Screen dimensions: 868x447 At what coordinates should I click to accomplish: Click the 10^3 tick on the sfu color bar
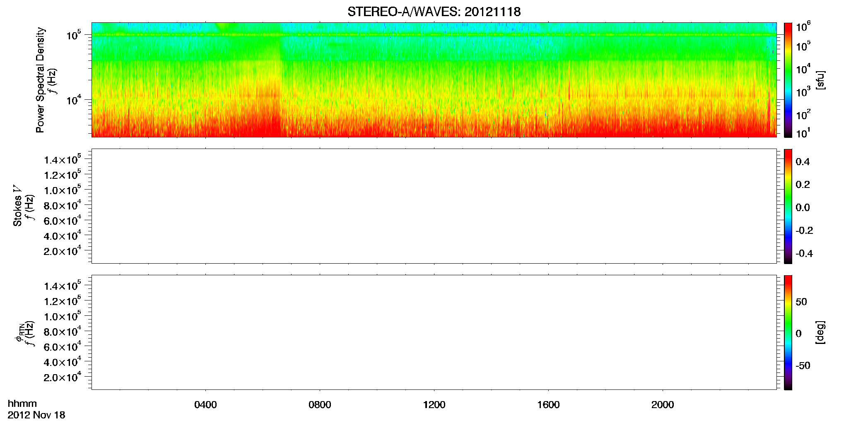click(803, 92)
